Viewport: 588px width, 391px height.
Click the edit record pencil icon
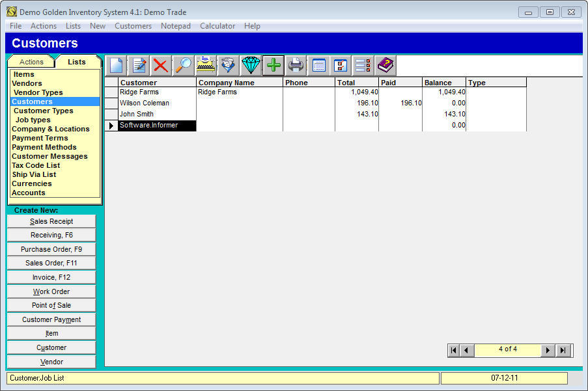[138, 65]
